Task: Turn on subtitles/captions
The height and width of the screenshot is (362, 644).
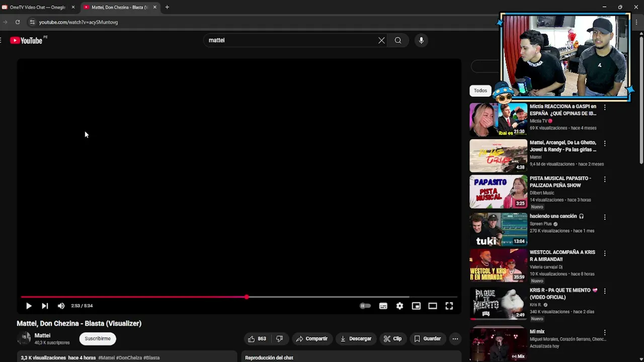Action: tap(383, 306)
